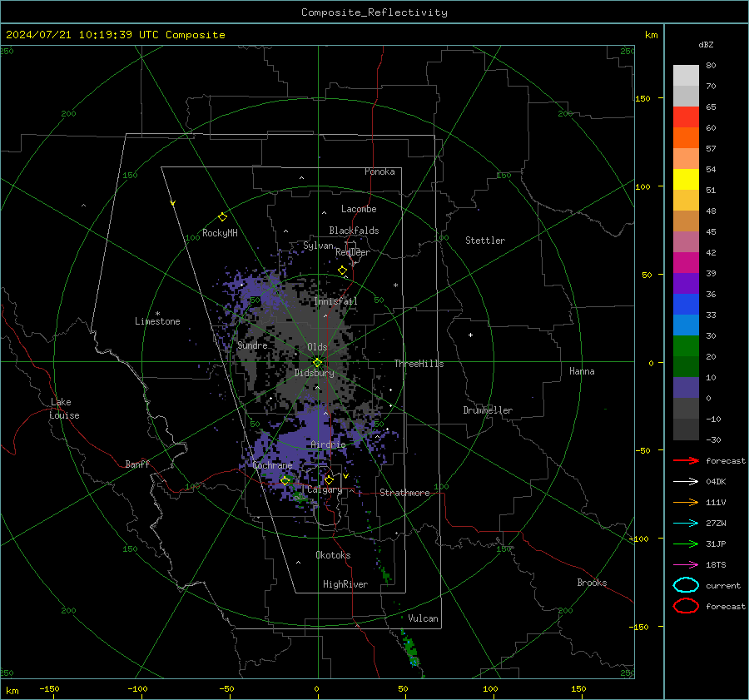The width and height of the screenshot is (749, 700).
Task: Click the Stettler label
Action: point(485,241)
